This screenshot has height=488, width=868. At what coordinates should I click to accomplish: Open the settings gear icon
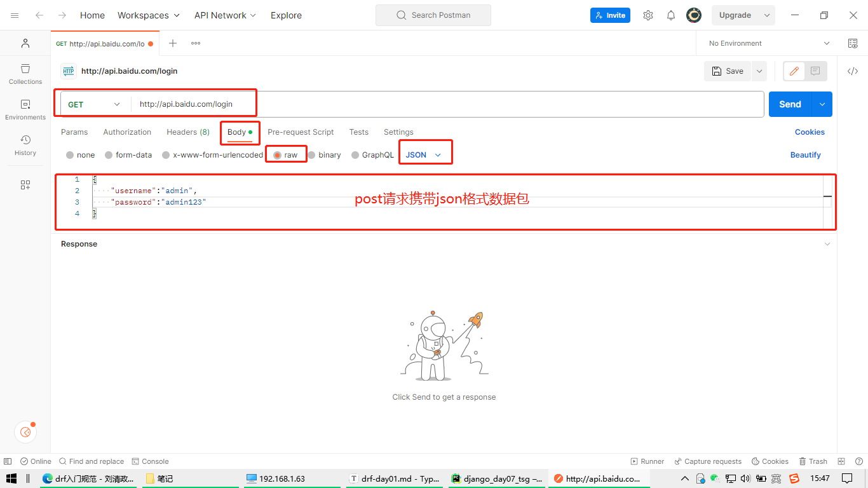tap(648, 15)
